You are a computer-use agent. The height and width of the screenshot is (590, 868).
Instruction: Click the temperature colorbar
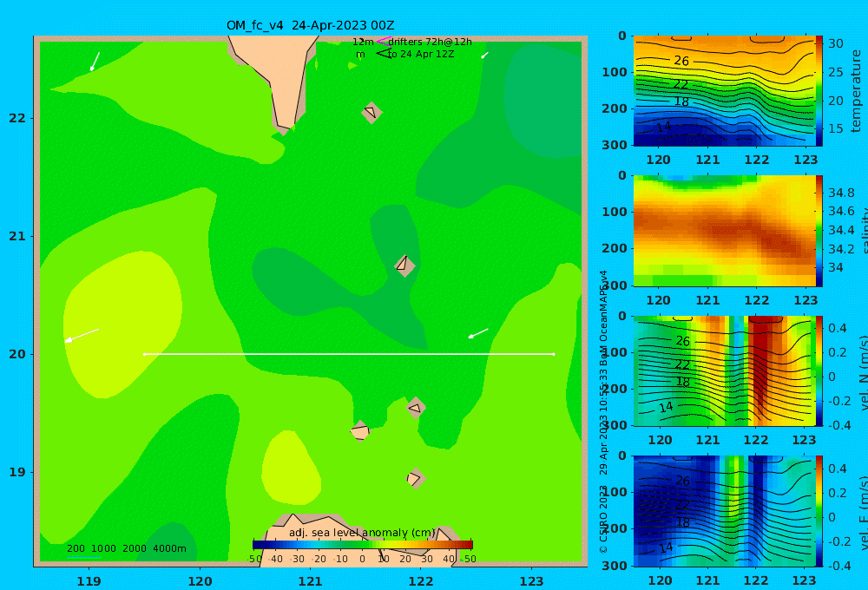(819, 90)
